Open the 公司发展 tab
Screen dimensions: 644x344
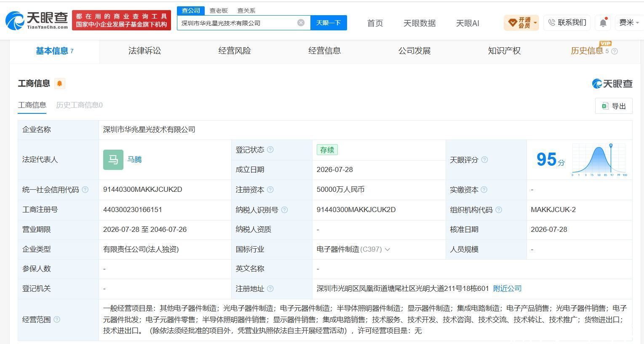pos(414,51)
